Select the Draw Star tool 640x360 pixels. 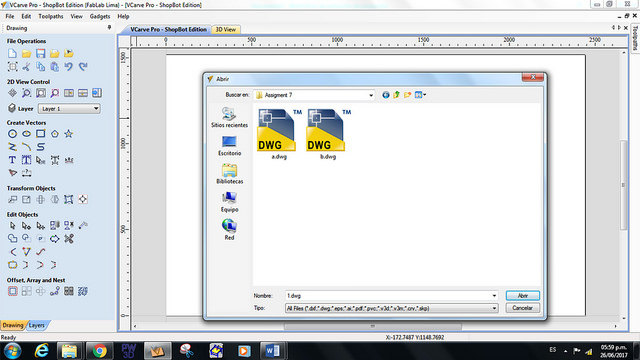pyautogui.click(x=69, y=133)
